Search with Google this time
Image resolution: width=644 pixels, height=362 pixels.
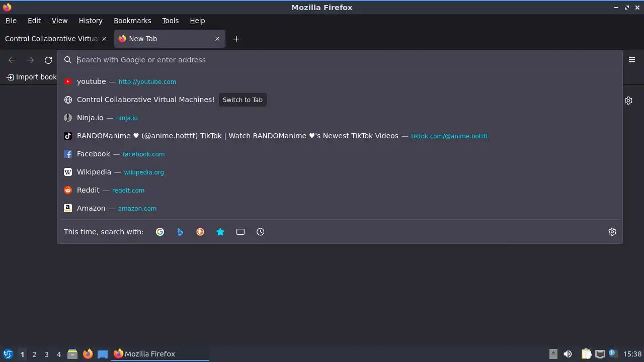coord(160,232)
